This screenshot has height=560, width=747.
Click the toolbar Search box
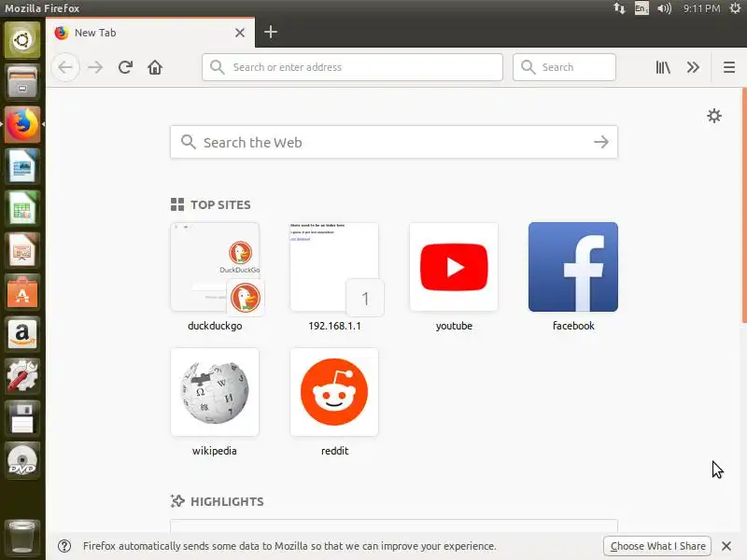click(x=564, y=67)
